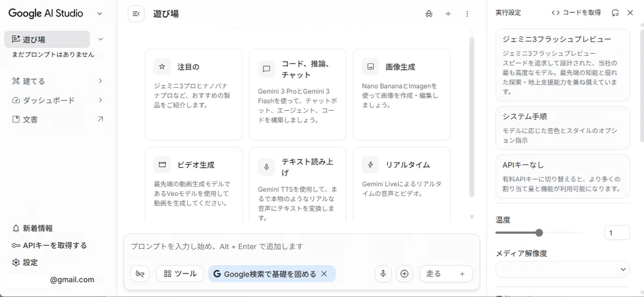This screenshot has width=644, height=297.
Task: Open the システム手順 section
Action: [x=562, y=128]
